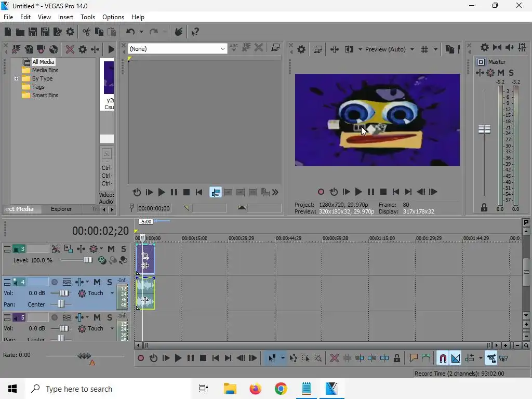This screenshot has width=532, height=399.
Task: Open Track FX on video track 3
Action: [x=81, y=249]
